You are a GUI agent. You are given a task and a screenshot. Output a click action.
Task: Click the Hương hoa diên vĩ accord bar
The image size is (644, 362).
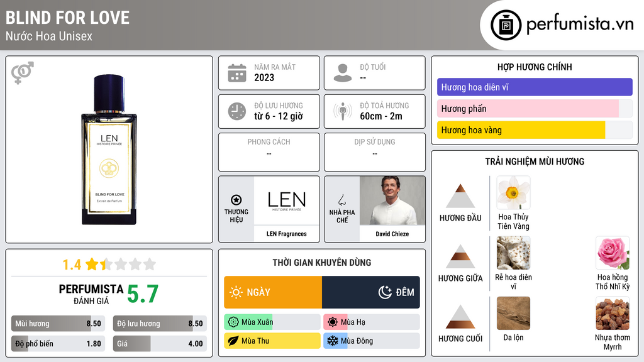tap(535, 87)
